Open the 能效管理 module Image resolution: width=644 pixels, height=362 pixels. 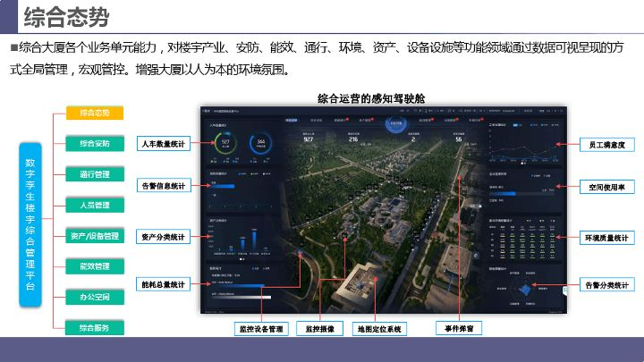point(95,266)
